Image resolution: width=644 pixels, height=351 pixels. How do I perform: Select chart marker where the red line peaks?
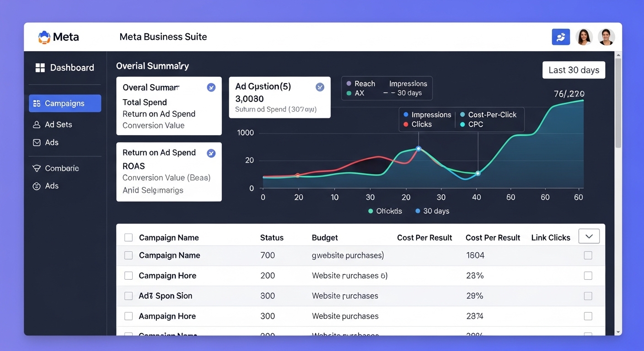(x=418, y=149)
